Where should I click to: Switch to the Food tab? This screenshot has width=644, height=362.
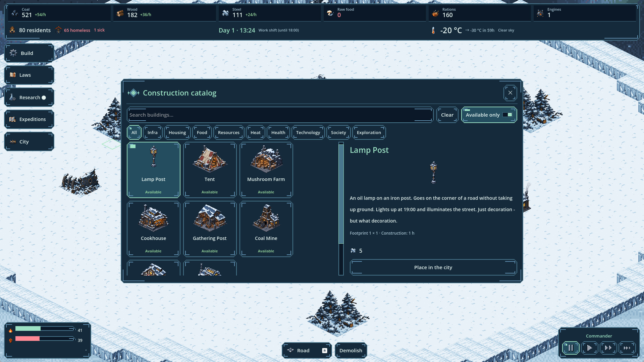tap(202, 132)
